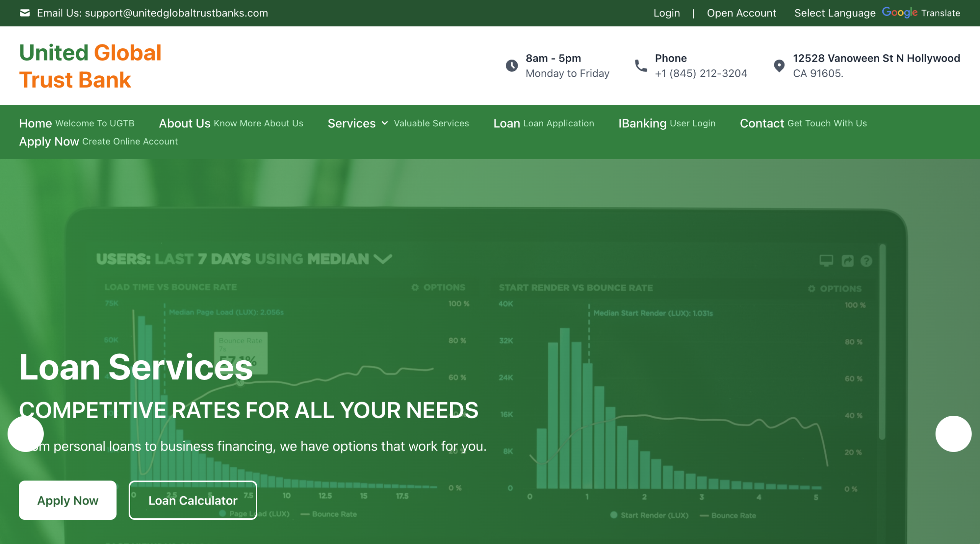Click the email envelope icon in the top bar
980x544 pixels.
tap(24, 13)
